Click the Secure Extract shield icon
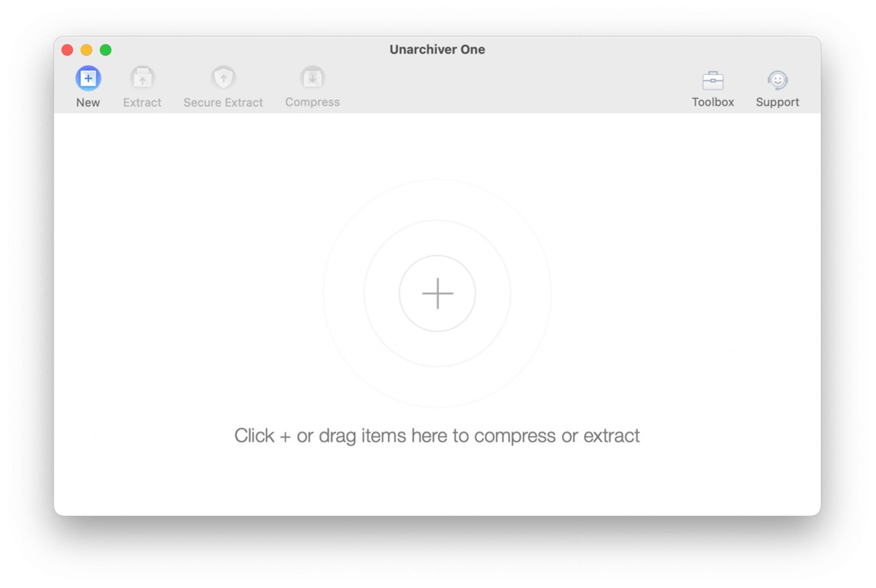The height and width of the screenshot is (588, 876). click(x=223, y=78)
